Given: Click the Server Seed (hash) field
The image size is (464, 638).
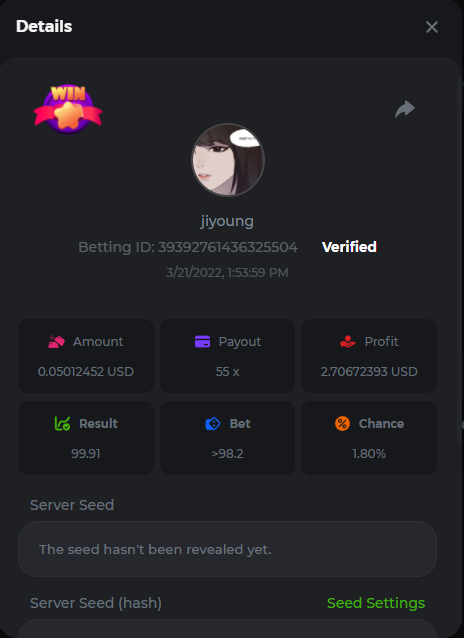Looking at the screenshot, I should (227, 629).
